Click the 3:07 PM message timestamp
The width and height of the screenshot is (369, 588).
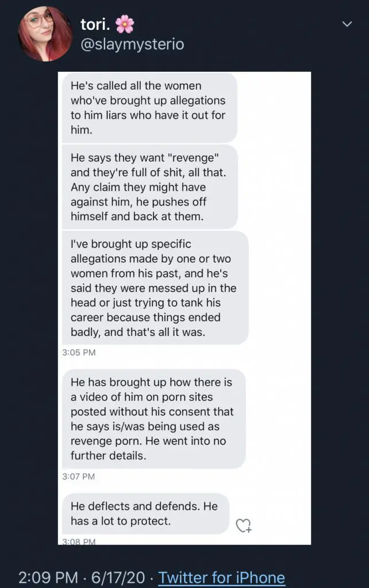point(79,476)
